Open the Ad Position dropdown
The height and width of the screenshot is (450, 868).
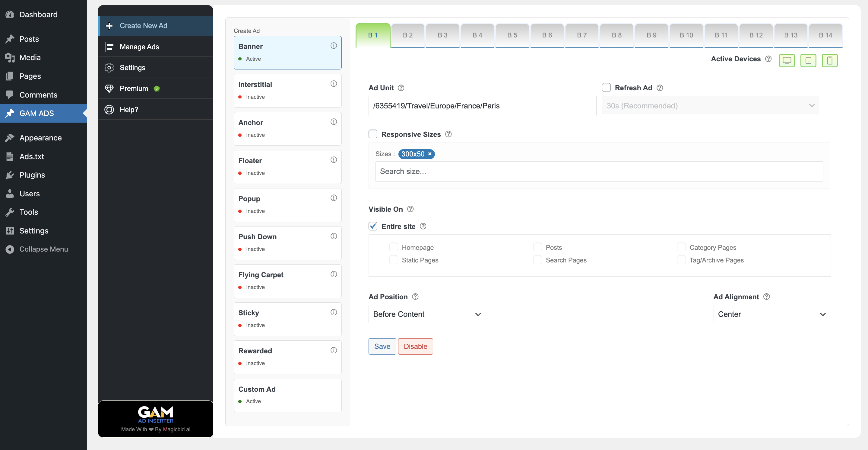click(x=426, y=314)
